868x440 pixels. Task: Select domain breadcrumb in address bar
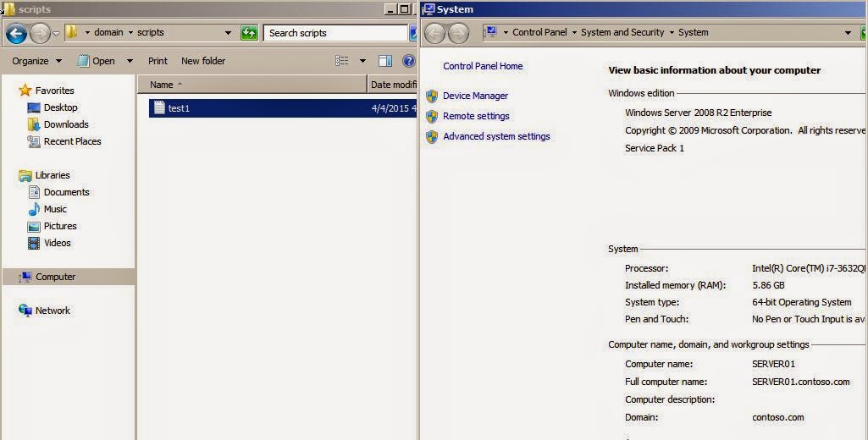[108, 32]
